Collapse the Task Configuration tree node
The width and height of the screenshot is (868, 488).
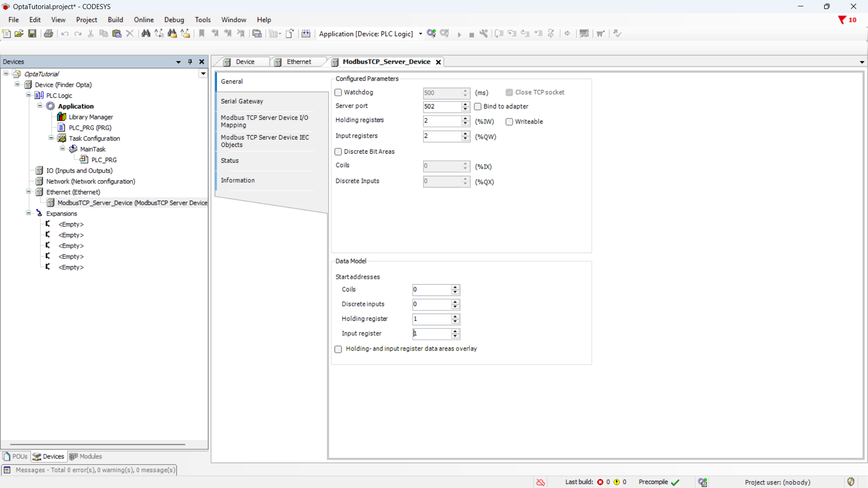[x=51, y=138]
